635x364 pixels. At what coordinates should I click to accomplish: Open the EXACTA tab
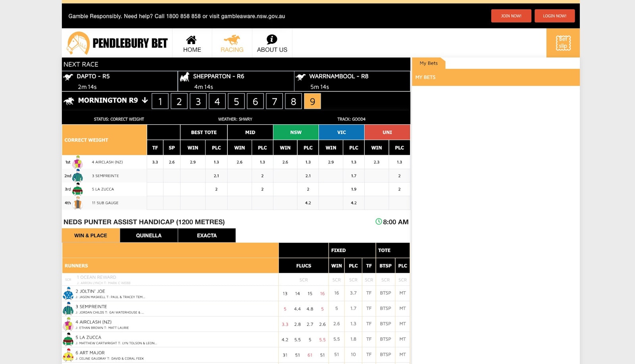click(x=206, y=235)
